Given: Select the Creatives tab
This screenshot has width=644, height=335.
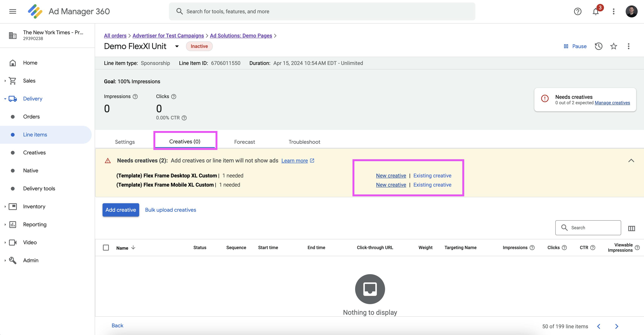Looking at the screenshot, I should click(x=185, y=141).
